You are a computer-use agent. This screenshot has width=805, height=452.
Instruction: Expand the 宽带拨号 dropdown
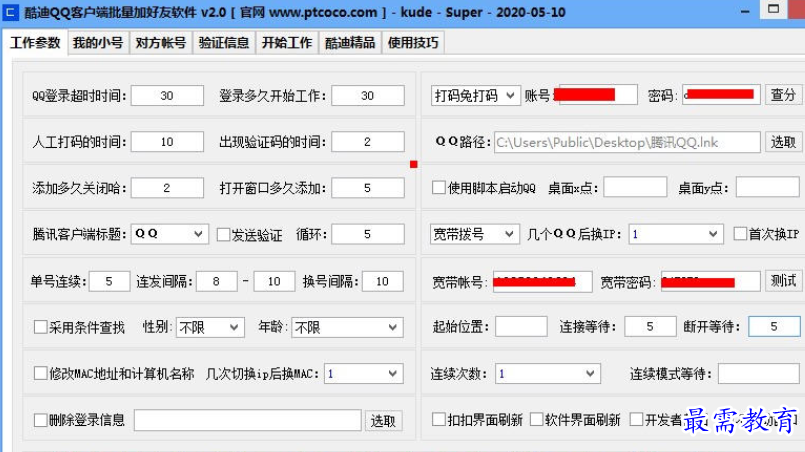(x=473, y=234)
